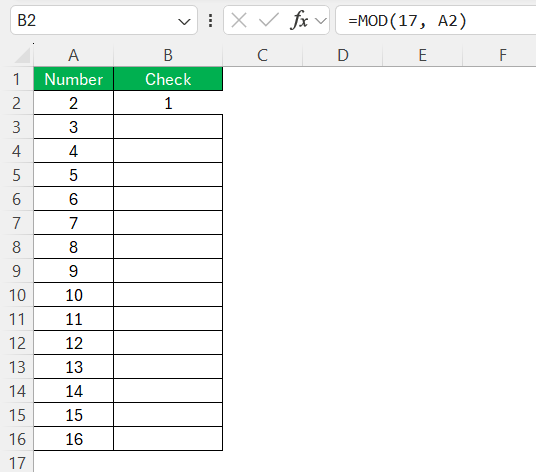Select row 13 header
The height and width of the screenshot is (472, 536).
coord(16,367)
